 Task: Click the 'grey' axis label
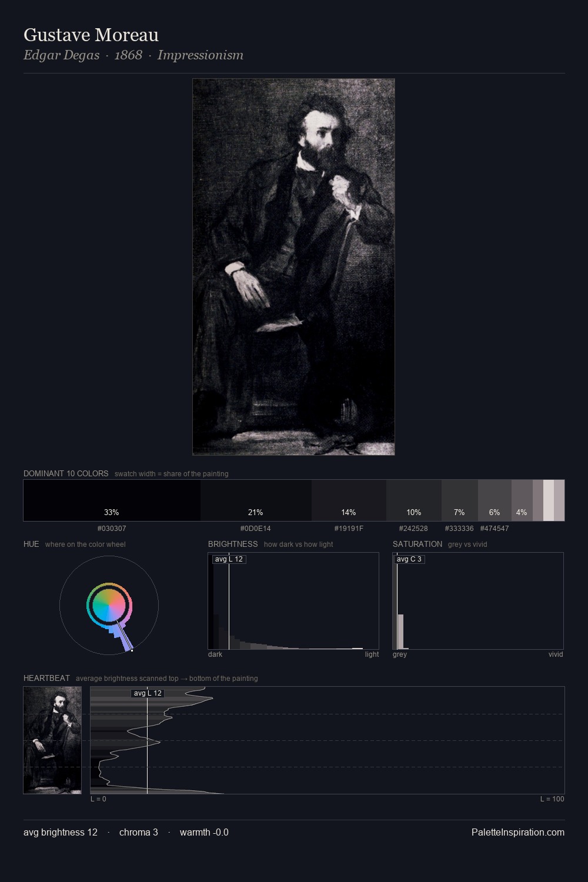pyautogui.click(x=400, y=654)
